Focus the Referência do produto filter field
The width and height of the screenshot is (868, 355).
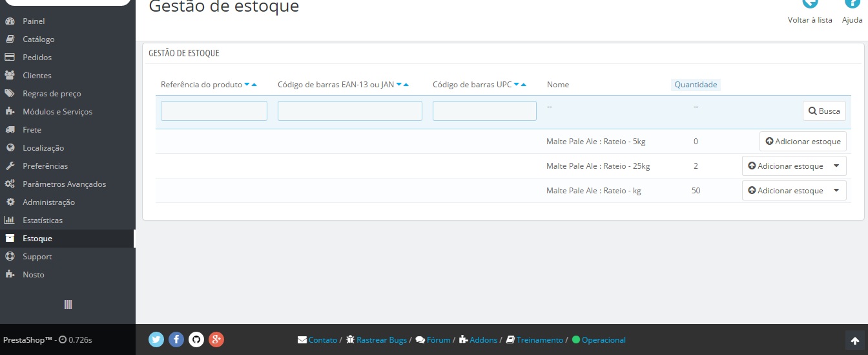pos(214,111)
